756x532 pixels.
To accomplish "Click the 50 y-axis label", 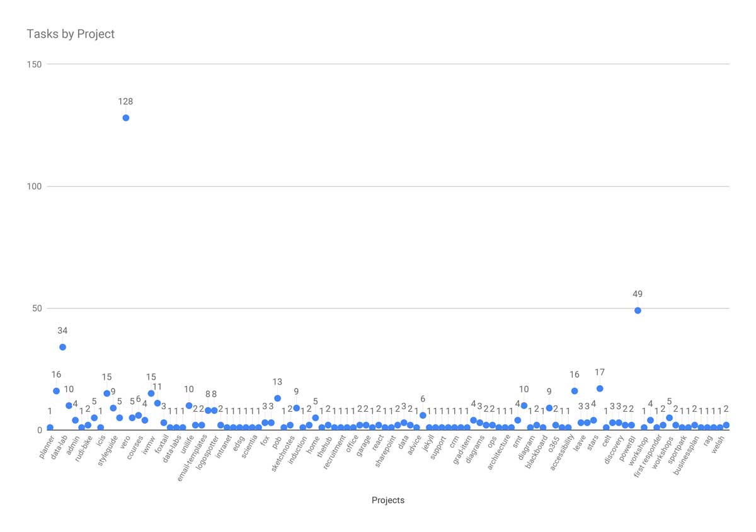I will 37,308.
